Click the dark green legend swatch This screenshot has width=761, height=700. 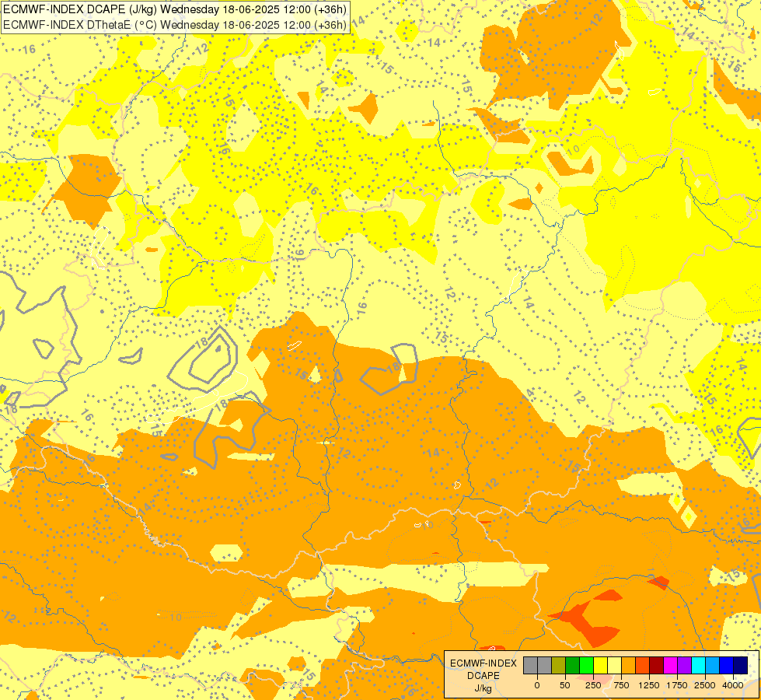[572, 666]
